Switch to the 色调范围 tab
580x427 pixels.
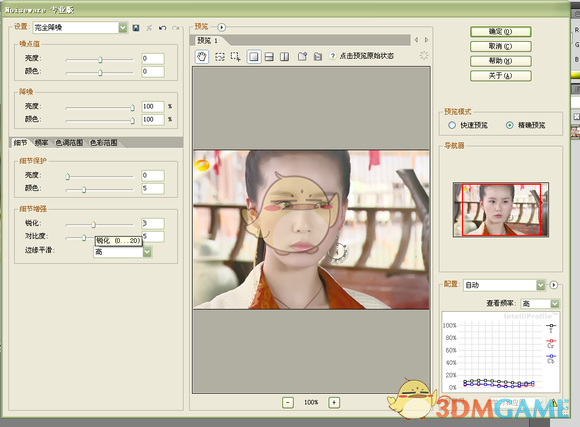(69, 143)
